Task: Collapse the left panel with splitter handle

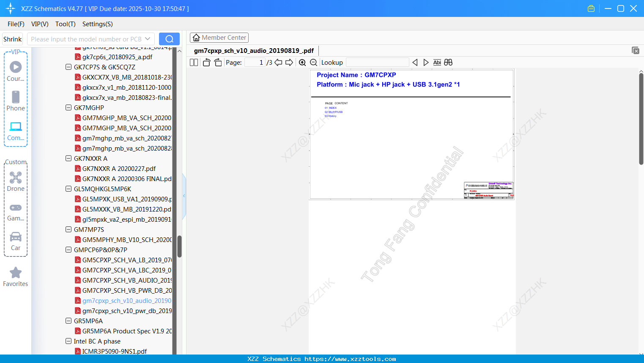Action: pyautogui.click(x=184, y=196)
